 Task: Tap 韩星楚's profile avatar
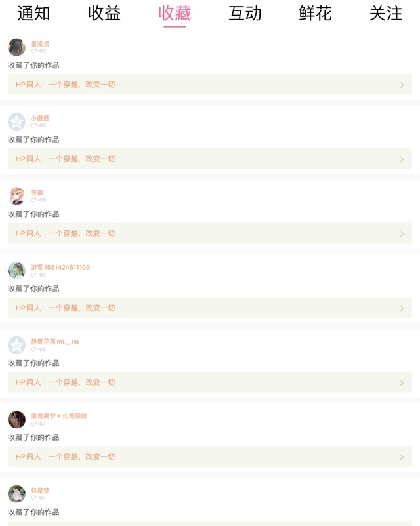click(x=16, y=494)
